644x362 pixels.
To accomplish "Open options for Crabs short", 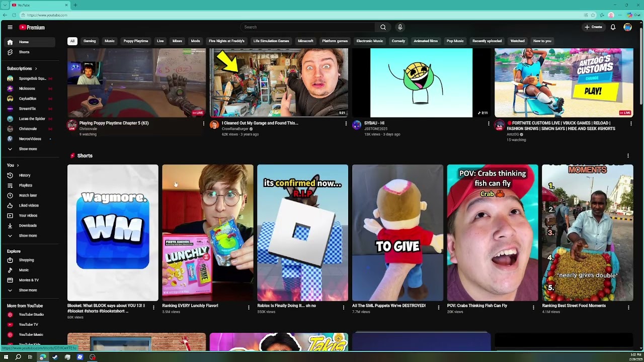I will coord(533,307).
